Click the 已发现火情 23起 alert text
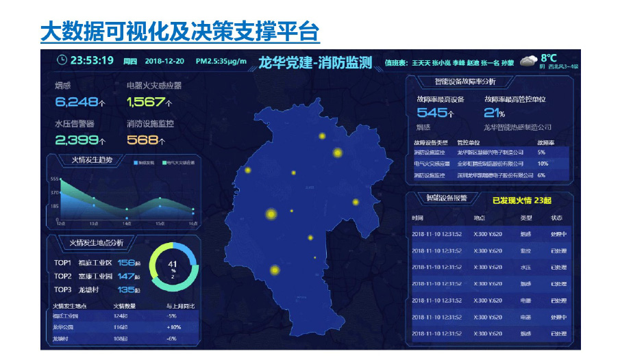644x362 pixels. point(522,201)
